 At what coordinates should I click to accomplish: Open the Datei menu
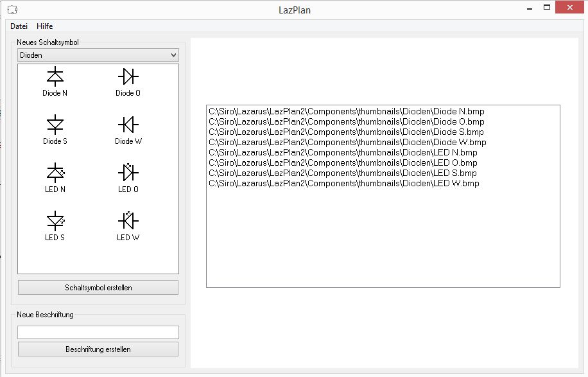point(19,26)
